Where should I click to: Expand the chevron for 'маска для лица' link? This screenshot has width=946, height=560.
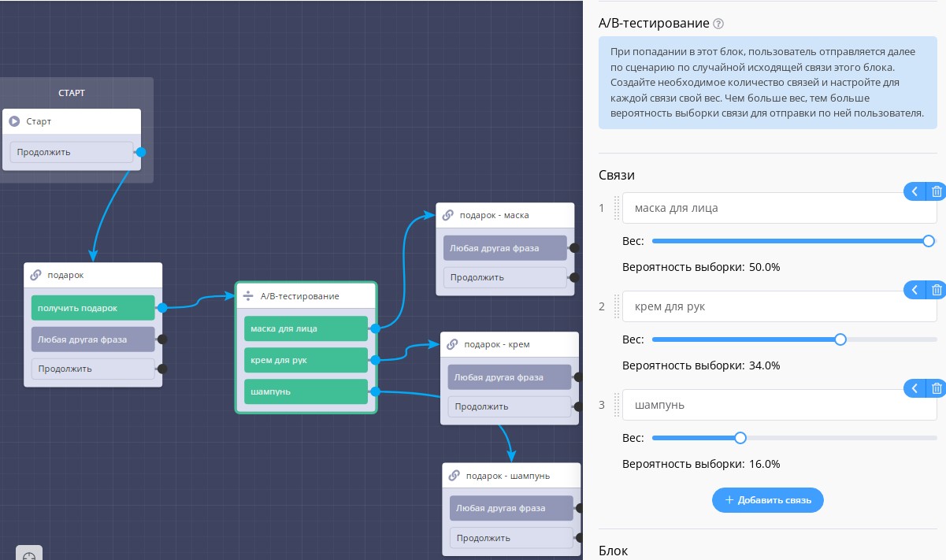coord(914,191)
